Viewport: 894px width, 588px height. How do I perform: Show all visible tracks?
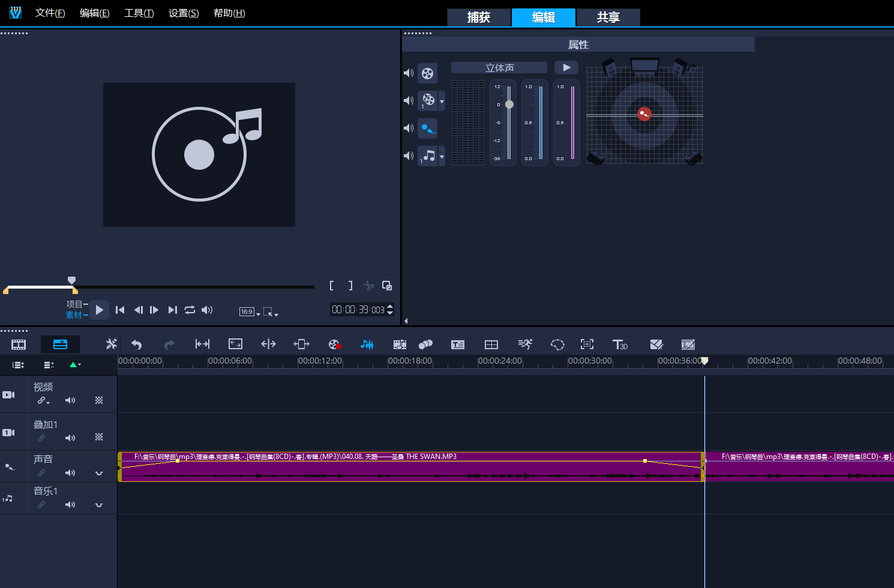[x=19, y=365]
